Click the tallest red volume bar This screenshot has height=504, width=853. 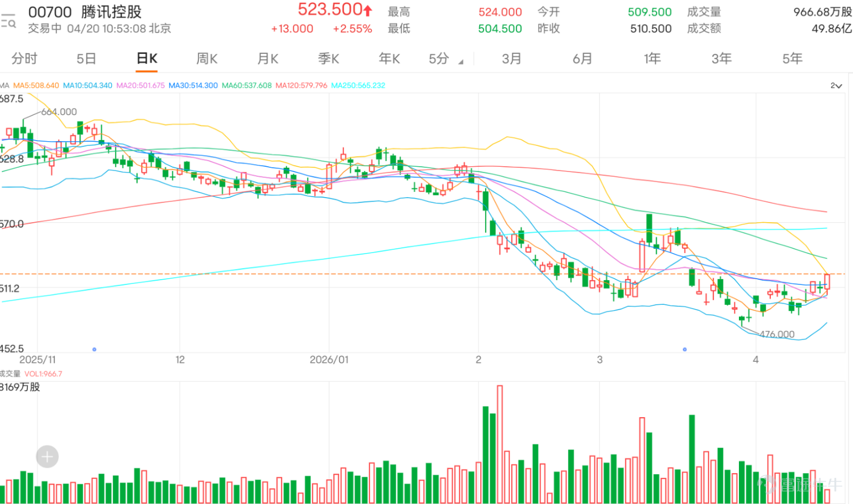pos(500,444)
